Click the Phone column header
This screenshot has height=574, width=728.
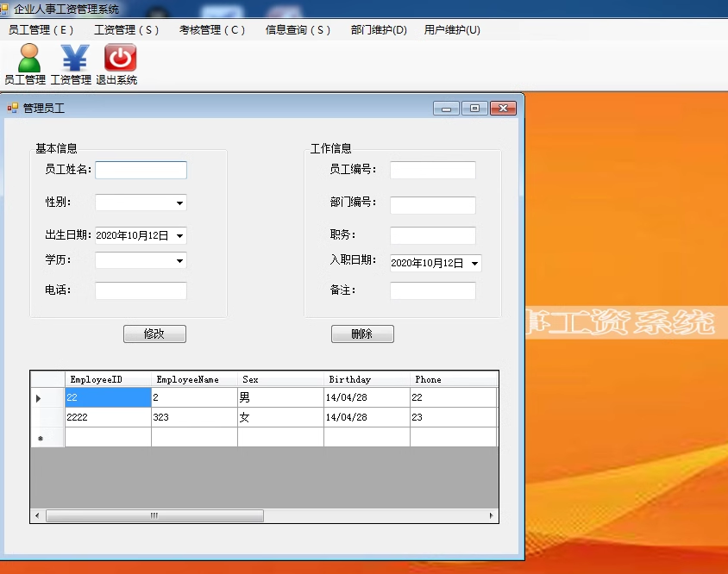(454, 379)
